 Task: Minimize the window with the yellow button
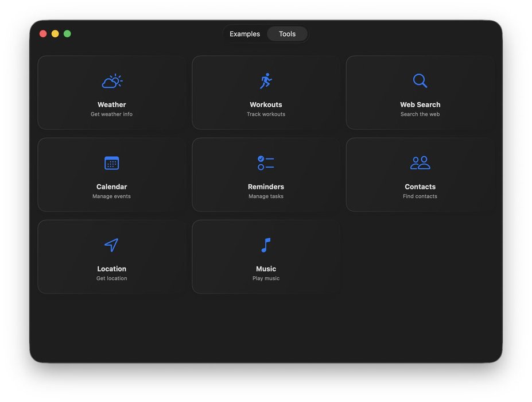click(x=55, y=34)
